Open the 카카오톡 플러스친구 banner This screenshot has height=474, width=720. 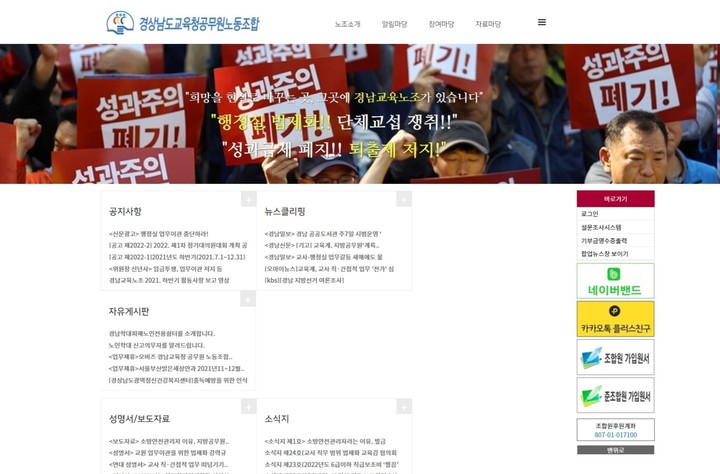[615, 319]
